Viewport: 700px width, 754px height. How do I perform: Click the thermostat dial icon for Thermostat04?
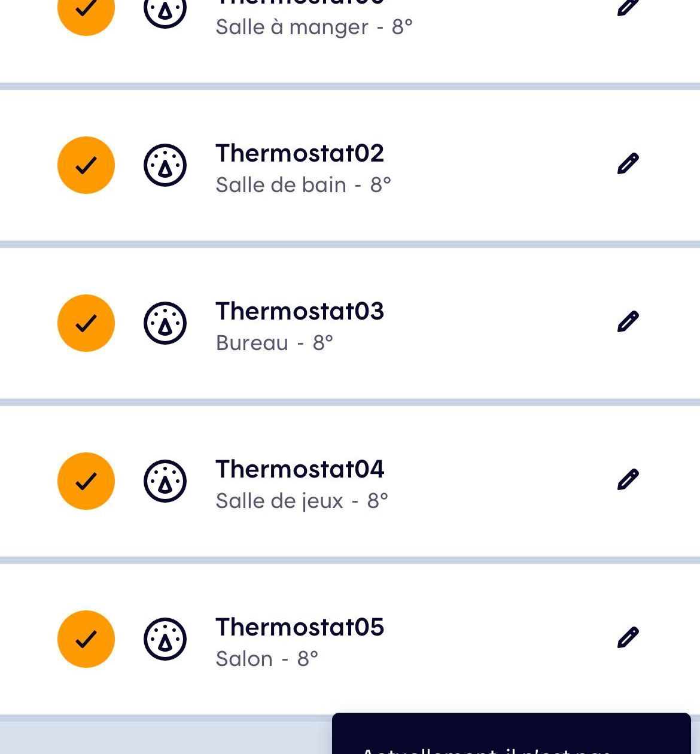[165, 481]
